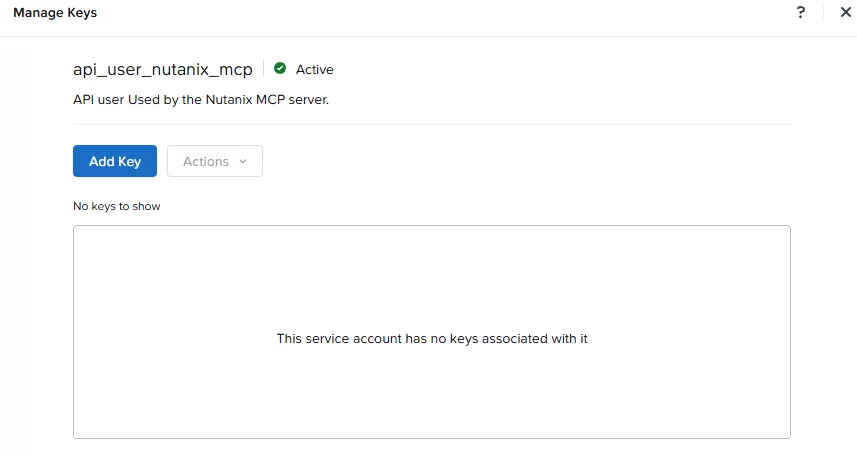Viewport: 857px width, 455px height.
Task: Select the 'No keys to show' text
Action: click(117, 206)
